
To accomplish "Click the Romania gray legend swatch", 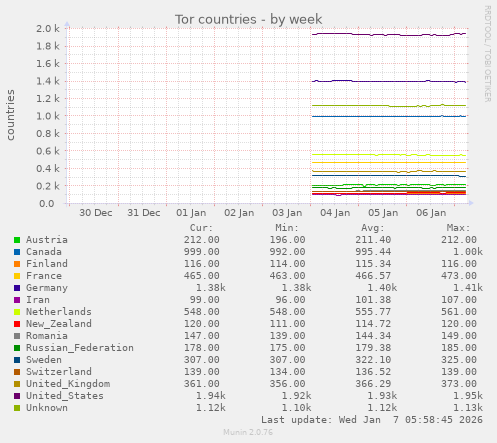I will coord(17,336).
